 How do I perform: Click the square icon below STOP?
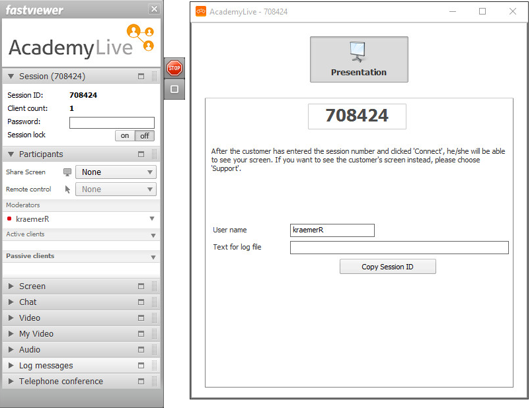174,89
